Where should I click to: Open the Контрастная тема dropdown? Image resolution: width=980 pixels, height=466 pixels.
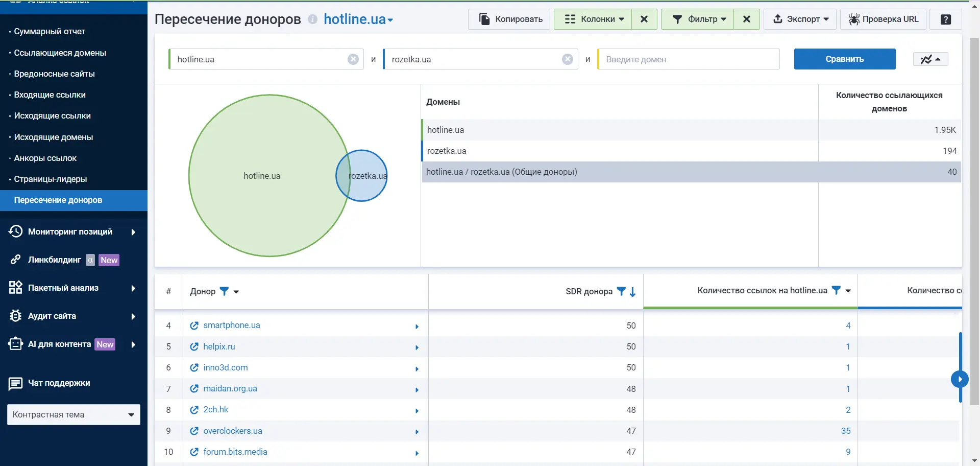pyautogui.click(x=73, y=414)
